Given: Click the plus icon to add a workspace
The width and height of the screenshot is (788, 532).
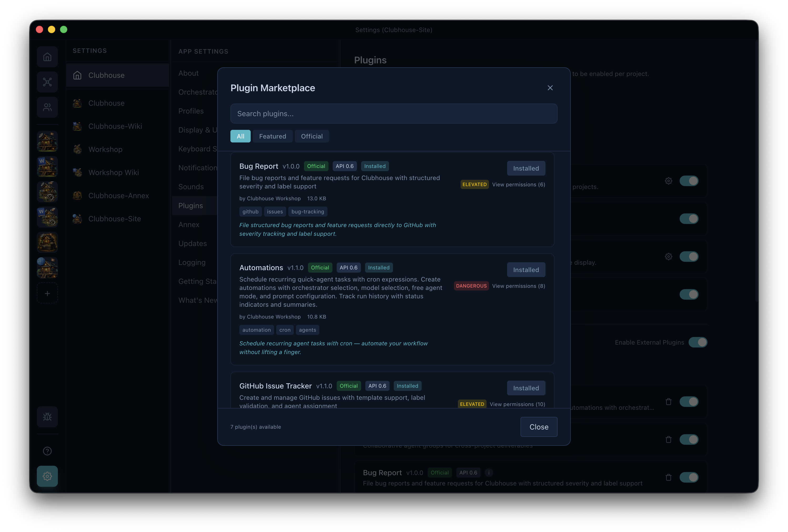Looking at the screenshot, I should point(47,293).
